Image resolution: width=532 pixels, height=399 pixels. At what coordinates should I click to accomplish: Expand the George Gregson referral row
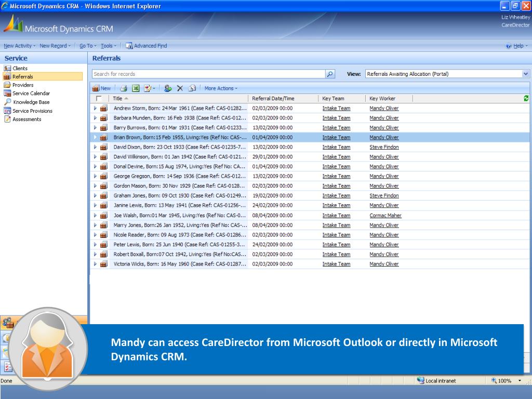[x=95, y=176]
